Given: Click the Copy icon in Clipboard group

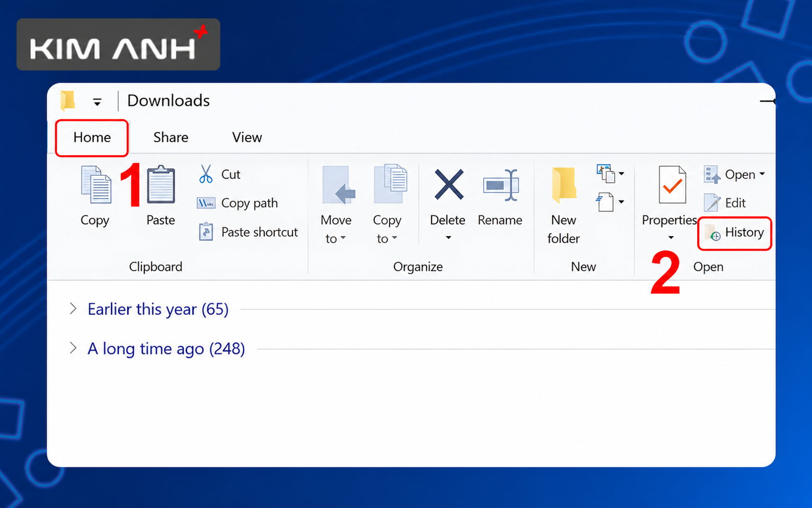Looking at the screenshot, I should [96, 185].
